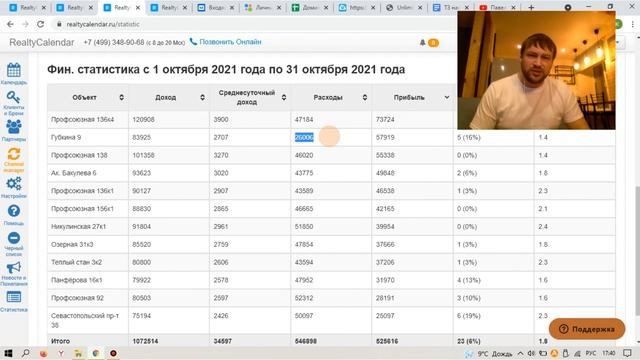Click the RealtyCalendar logo link
This screenshot has height=360, width=640.
click(x=42, y=42)
